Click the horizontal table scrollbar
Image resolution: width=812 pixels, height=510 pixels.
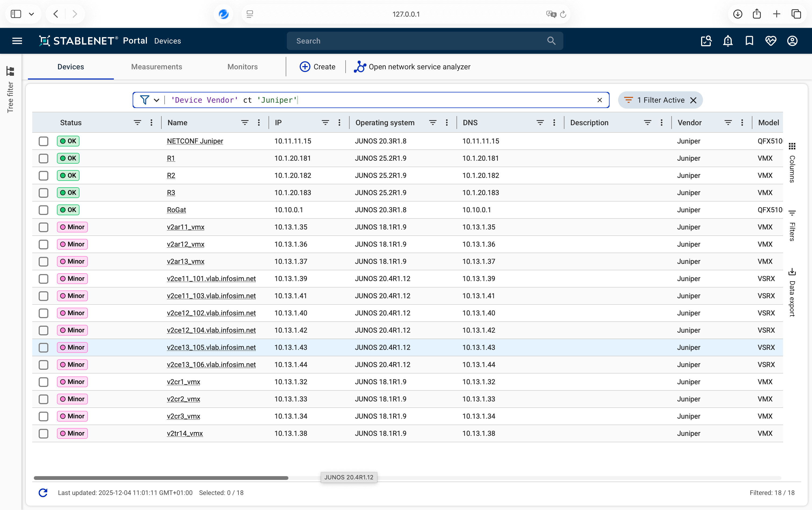point(161,477)
